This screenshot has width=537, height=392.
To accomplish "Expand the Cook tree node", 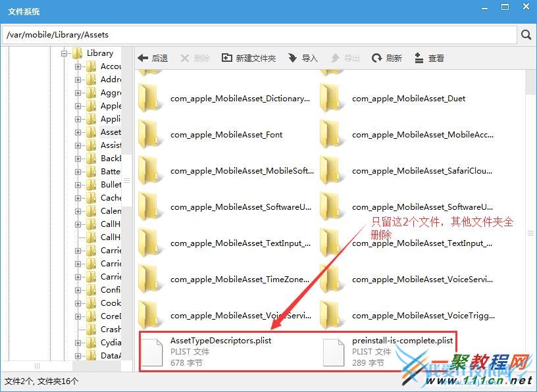I will click(78, 303).
